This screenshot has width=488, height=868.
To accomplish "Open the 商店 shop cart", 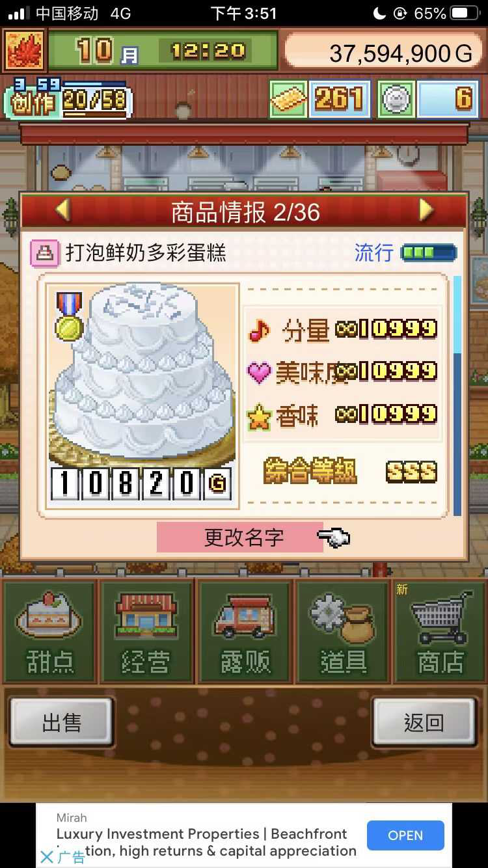I will (441, 631).
